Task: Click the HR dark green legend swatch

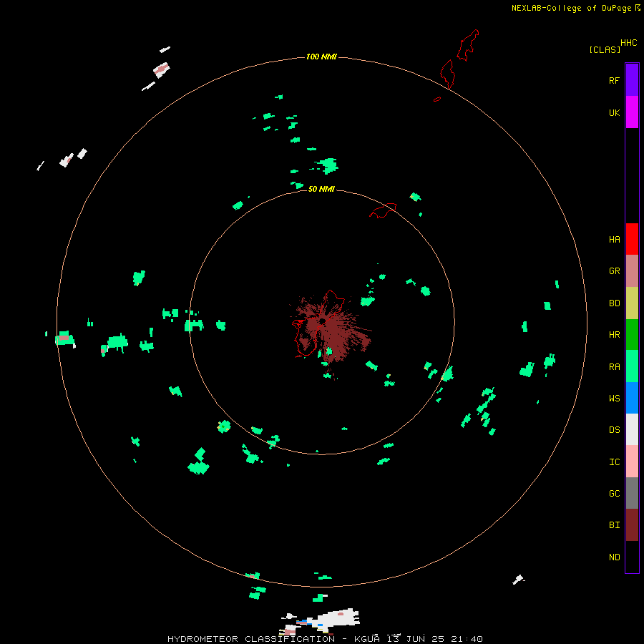Action: pyautogui.click(x=632, y=335)
